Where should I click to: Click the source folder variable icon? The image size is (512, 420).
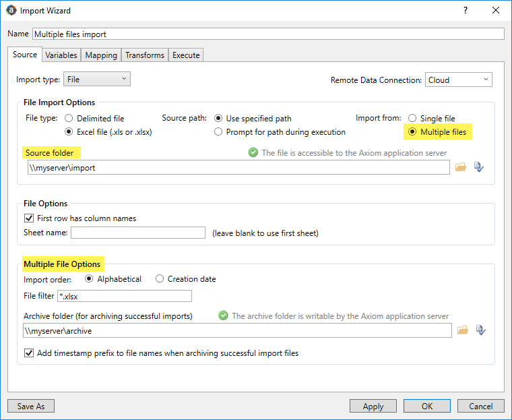click(x=479, y=167)
